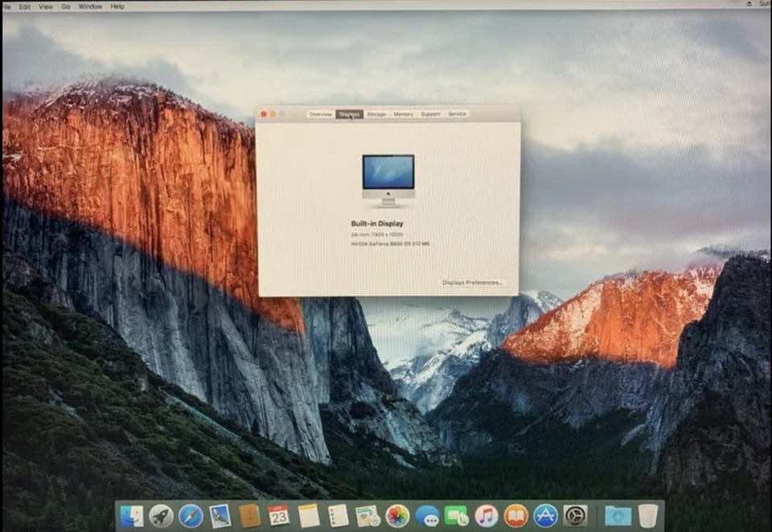
Task: Open the Support tab
Action: coord(430,114)
